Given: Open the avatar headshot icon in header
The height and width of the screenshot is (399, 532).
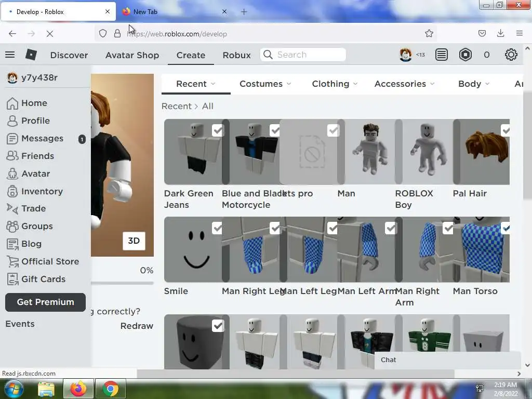Looking at the screenshot, I should click(405, 55).
